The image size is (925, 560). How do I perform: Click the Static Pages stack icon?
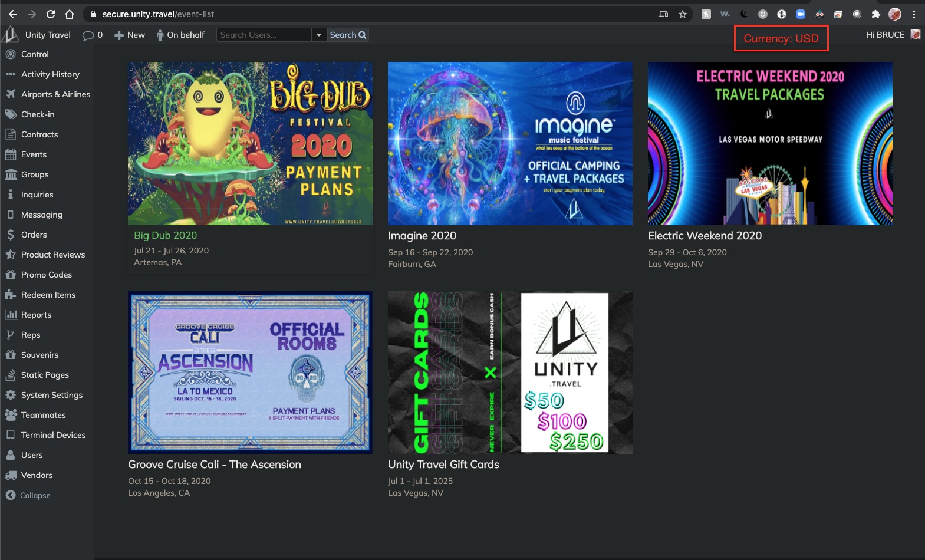11,375
